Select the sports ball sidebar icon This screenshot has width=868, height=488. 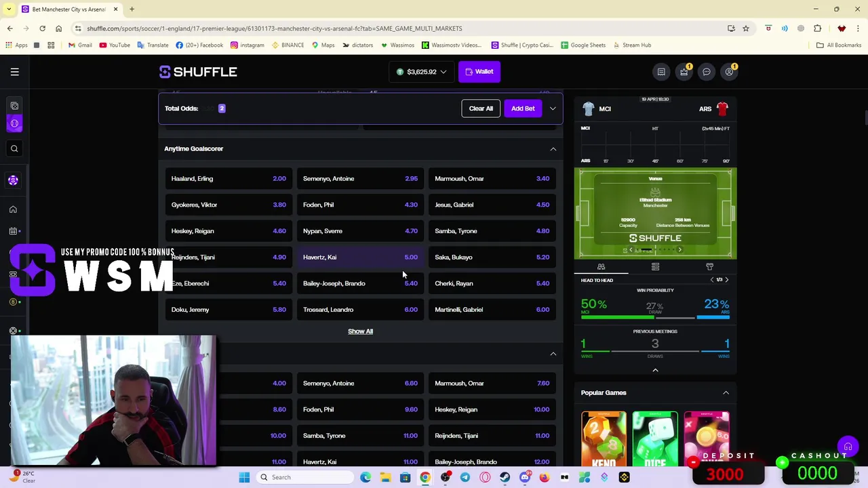pyautogui.click(x=14, y=123)
